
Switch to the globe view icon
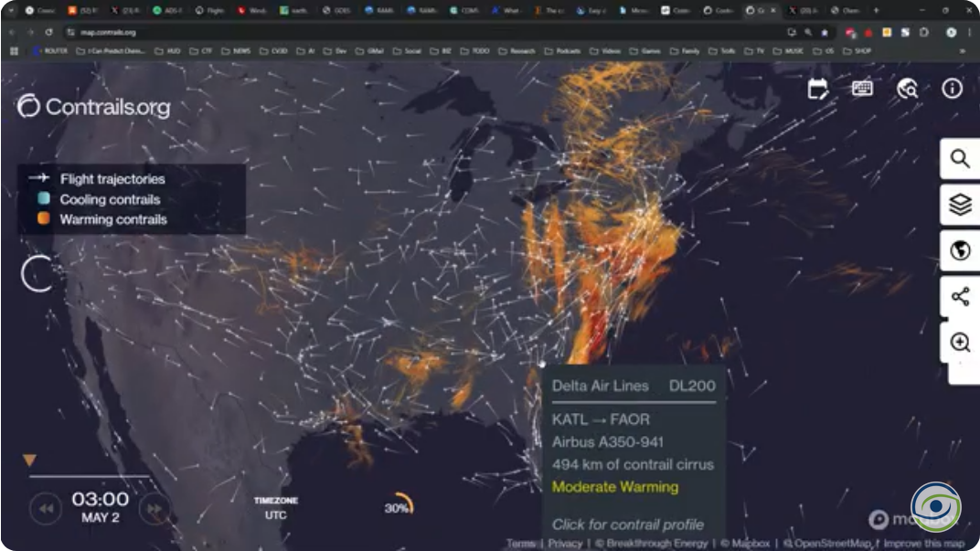click(960, 250)
